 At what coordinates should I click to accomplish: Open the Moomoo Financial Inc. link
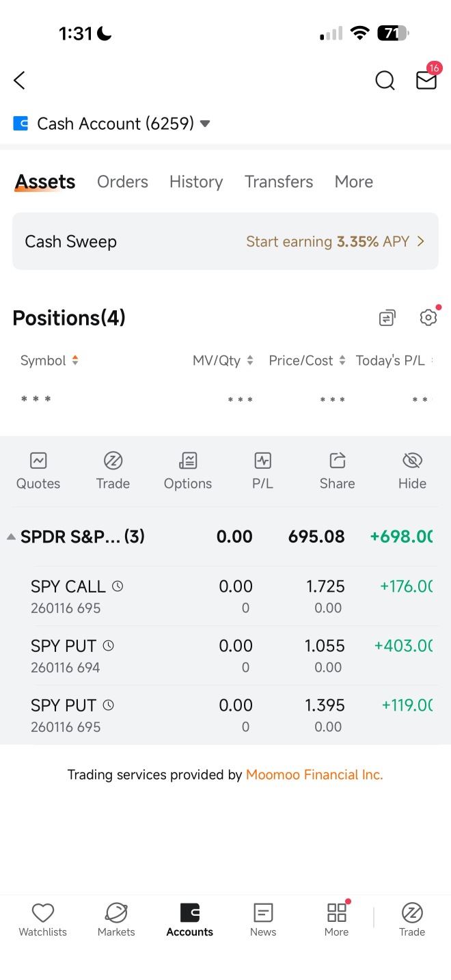[x=314, y=774]
